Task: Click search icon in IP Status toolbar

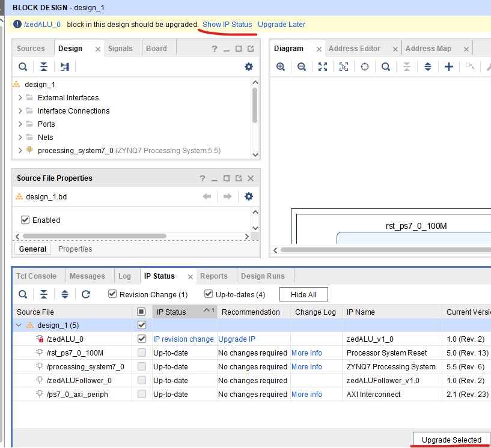Action: click(x=22, y=294)
